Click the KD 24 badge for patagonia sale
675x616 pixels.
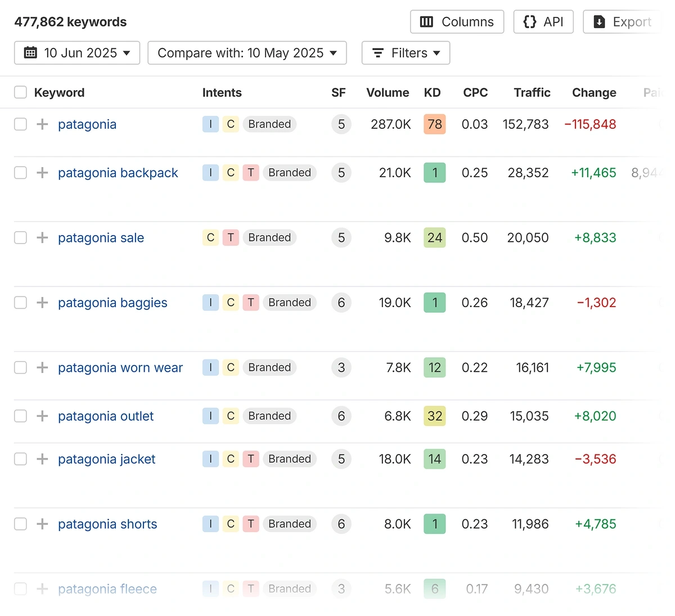[435, 237]
